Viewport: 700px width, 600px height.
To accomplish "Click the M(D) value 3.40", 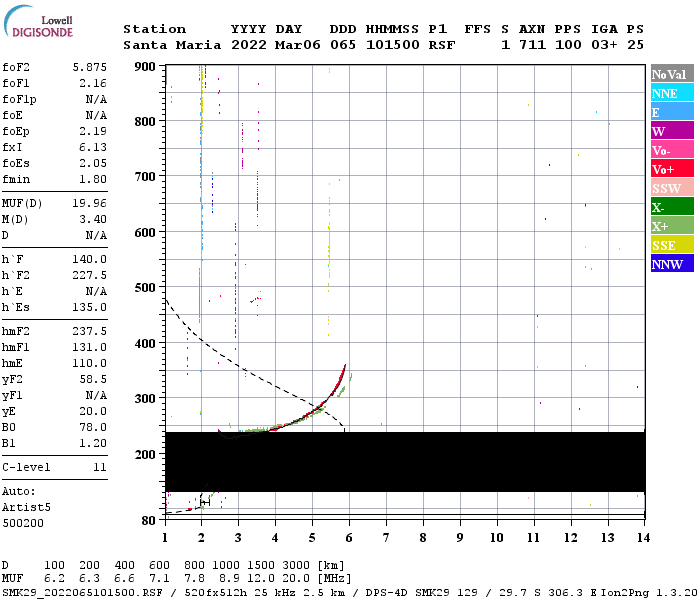I will coord(93,219).
